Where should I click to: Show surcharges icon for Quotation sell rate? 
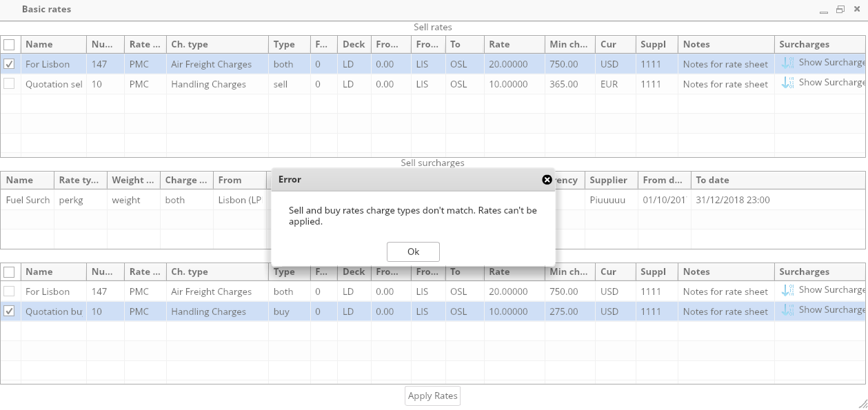tap(787, 83)
